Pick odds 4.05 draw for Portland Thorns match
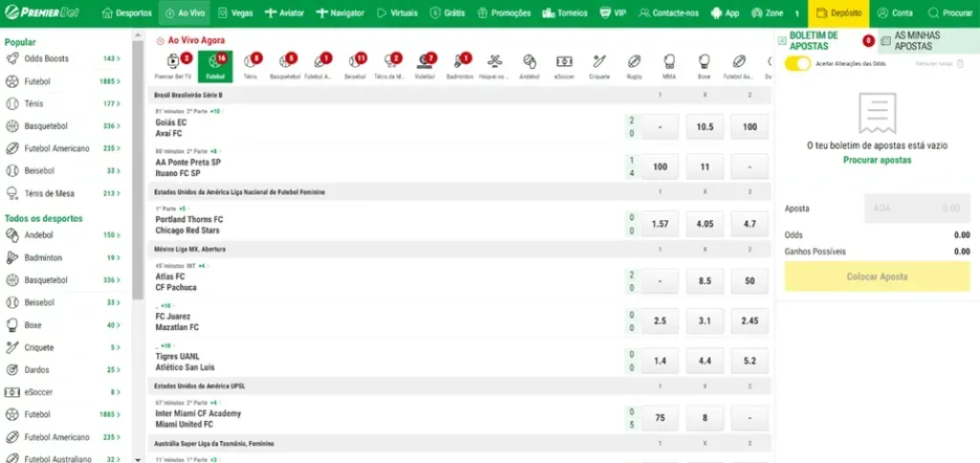Image resolution: width=980 pixels, height=463 pixels. point(704,224)
